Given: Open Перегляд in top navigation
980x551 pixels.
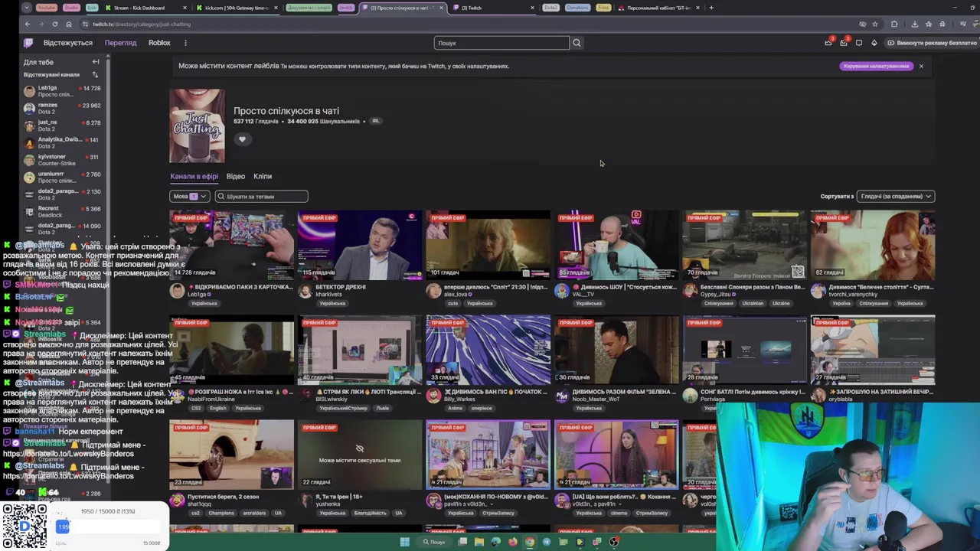Looking at the screenshot, I should [x=120, y=43].
